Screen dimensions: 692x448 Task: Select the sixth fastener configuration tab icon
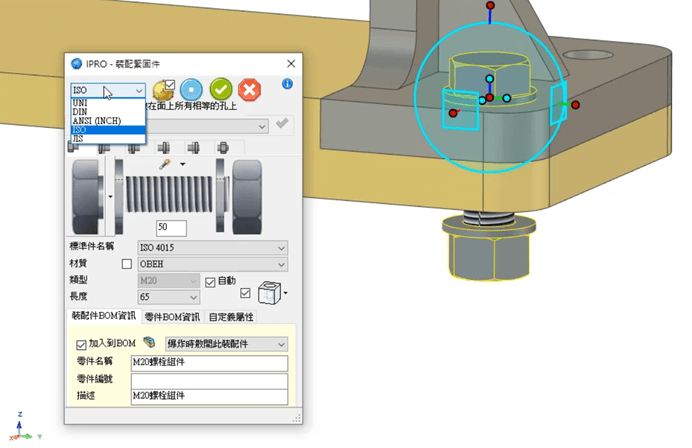223,147
